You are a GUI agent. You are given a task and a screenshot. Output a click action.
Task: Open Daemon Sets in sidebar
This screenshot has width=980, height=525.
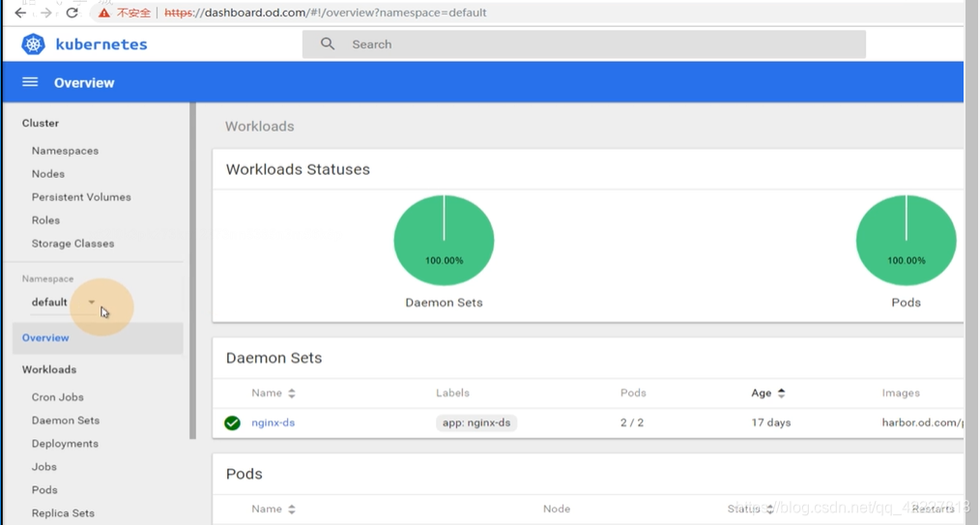click(x=66, y=420)
